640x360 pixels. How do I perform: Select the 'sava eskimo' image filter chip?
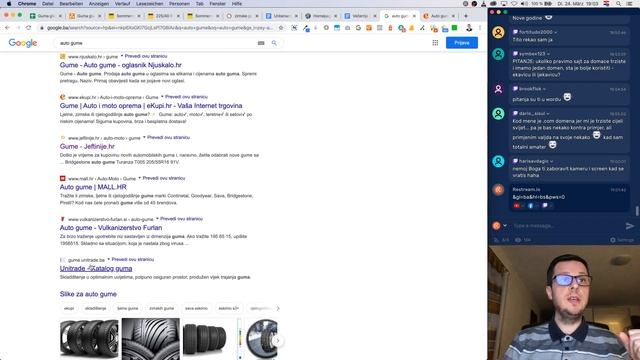click(x=196, y=309)
